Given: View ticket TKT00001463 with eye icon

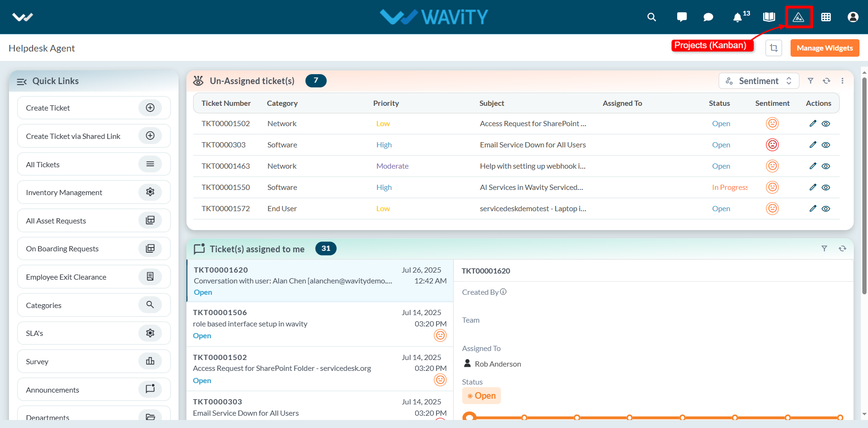Looking at the screenshot, I should (x=826, y=166).
